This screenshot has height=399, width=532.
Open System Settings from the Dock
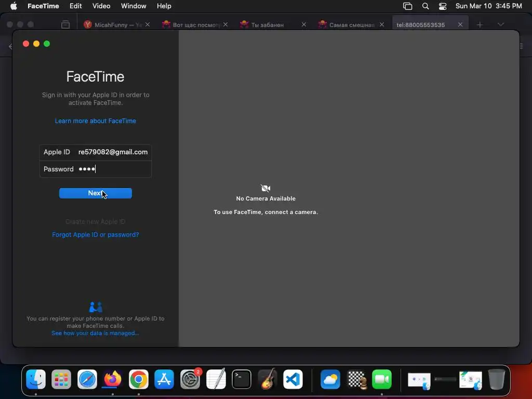click(190, 379)
